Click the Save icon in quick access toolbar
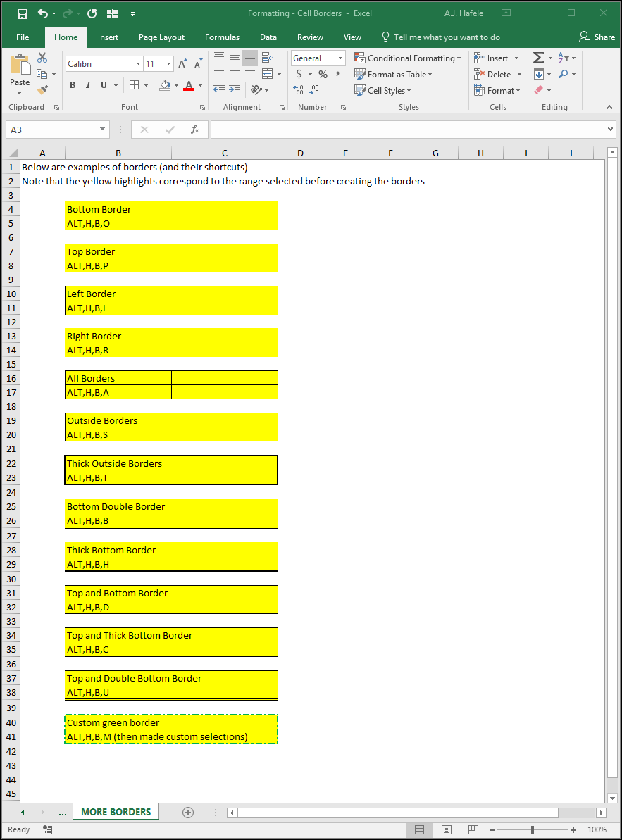The width and height of the screenshot is (622, 840). coord(22,14)
